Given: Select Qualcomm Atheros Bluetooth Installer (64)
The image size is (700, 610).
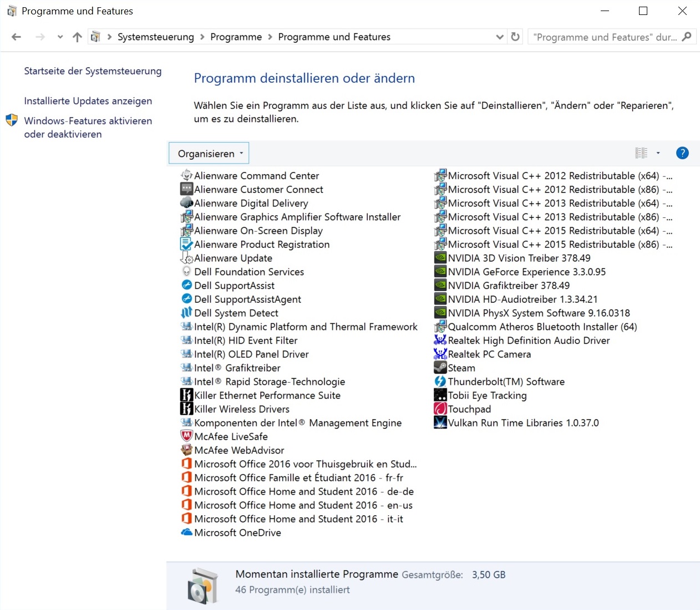Looking at the screenshot, I should coord(535,327).
